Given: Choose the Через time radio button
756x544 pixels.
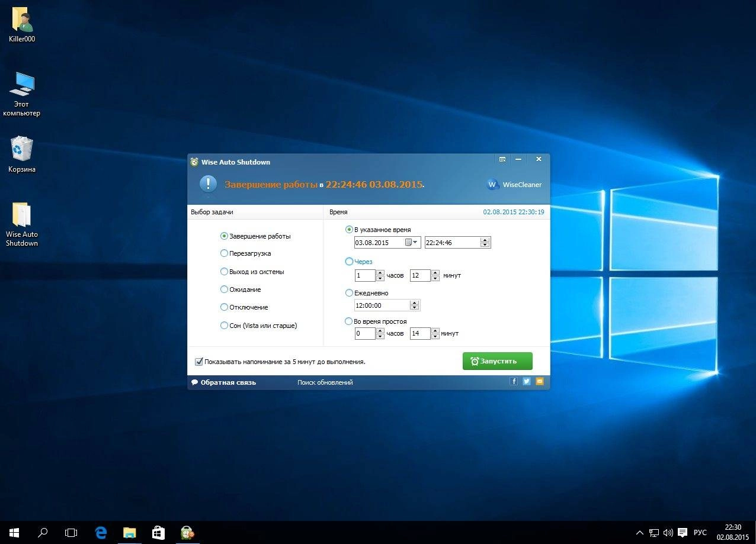Looking at the screenshot, I should [x=348, y=261].
